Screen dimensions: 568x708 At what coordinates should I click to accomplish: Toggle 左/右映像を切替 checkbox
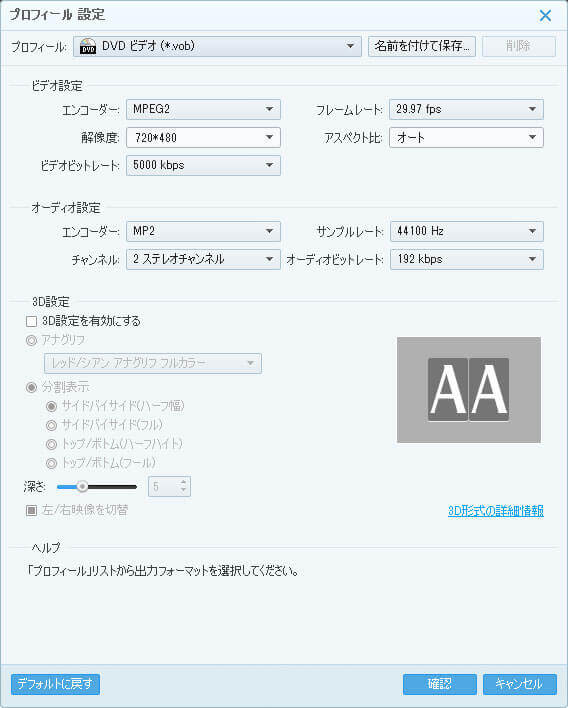pos(32,510)
